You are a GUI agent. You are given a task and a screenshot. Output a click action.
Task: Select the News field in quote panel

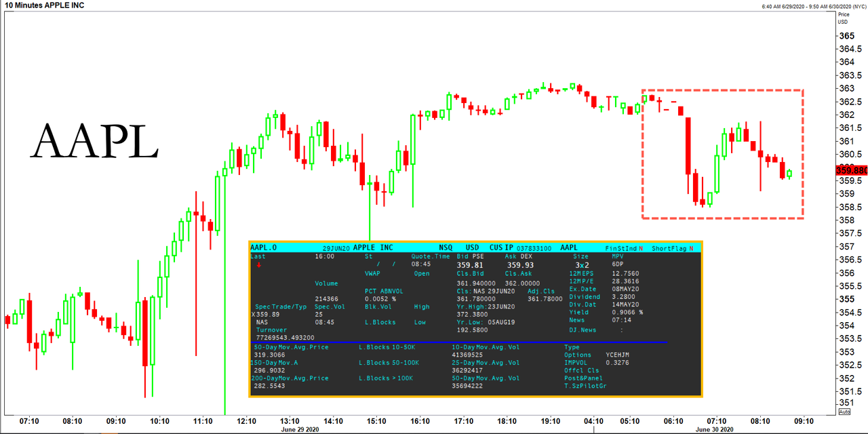[x=577, y=320]
